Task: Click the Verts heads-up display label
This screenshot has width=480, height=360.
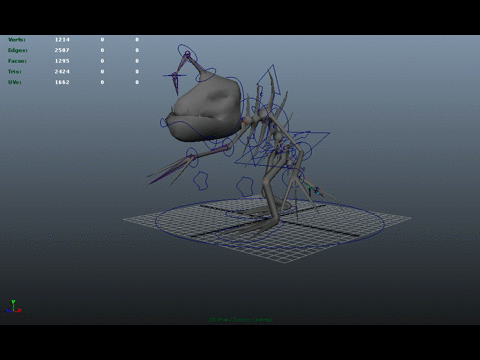Action: (x=17, y=40)
